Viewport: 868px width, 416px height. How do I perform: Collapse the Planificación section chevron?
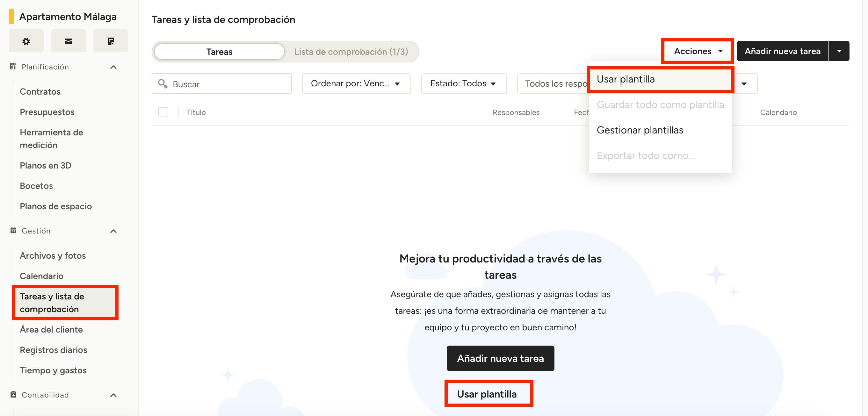coord(113,67)
